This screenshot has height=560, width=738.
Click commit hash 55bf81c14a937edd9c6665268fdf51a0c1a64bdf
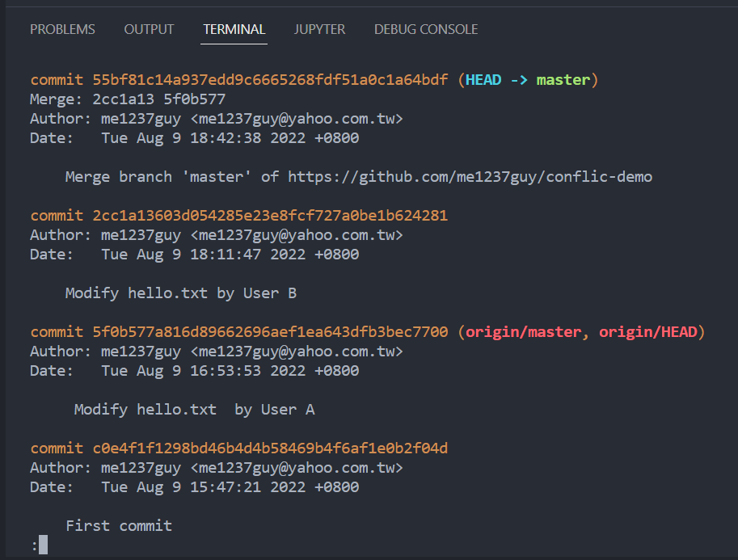point(270,80)
